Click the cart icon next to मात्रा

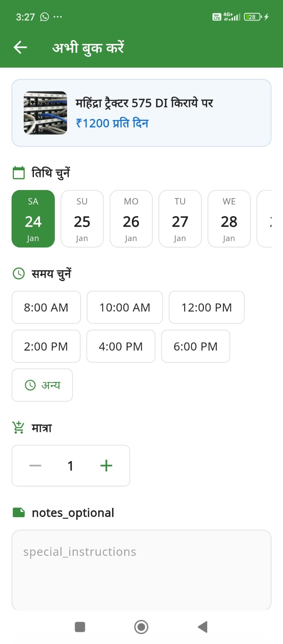pos(18,427)
